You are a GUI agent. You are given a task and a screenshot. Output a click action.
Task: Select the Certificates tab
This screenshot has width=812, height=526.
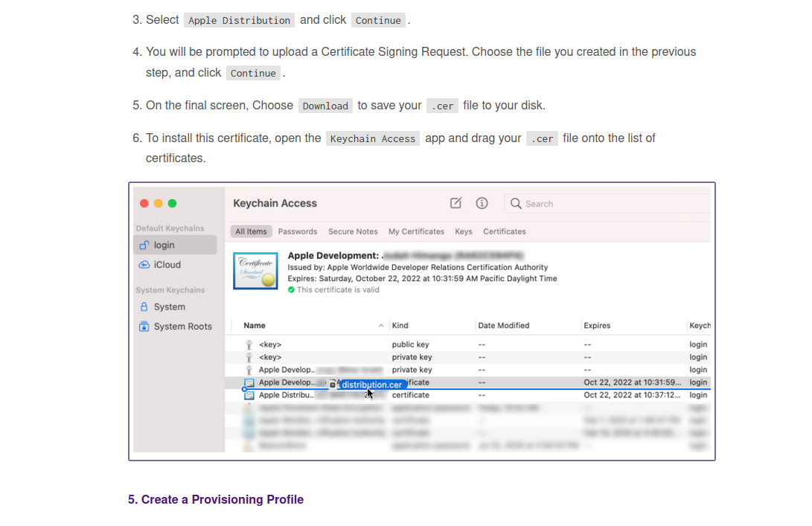point(504,231)
